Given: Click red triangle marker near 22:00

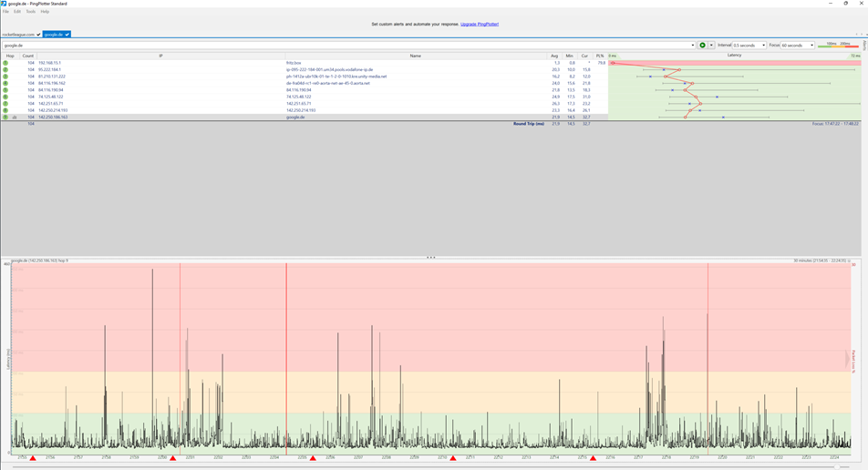Looking at the screenshot, I should click(172, 458).
